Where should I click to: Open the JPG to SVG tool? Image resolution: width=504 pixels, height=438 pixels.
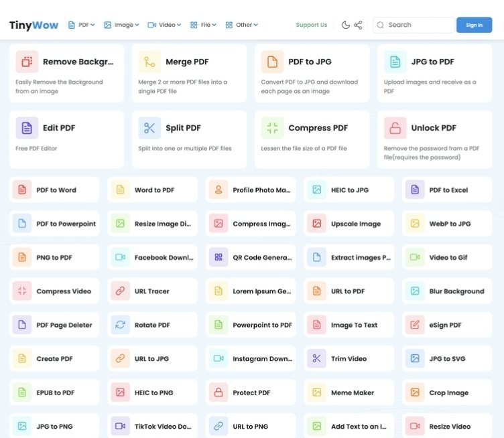pos(447,358)
